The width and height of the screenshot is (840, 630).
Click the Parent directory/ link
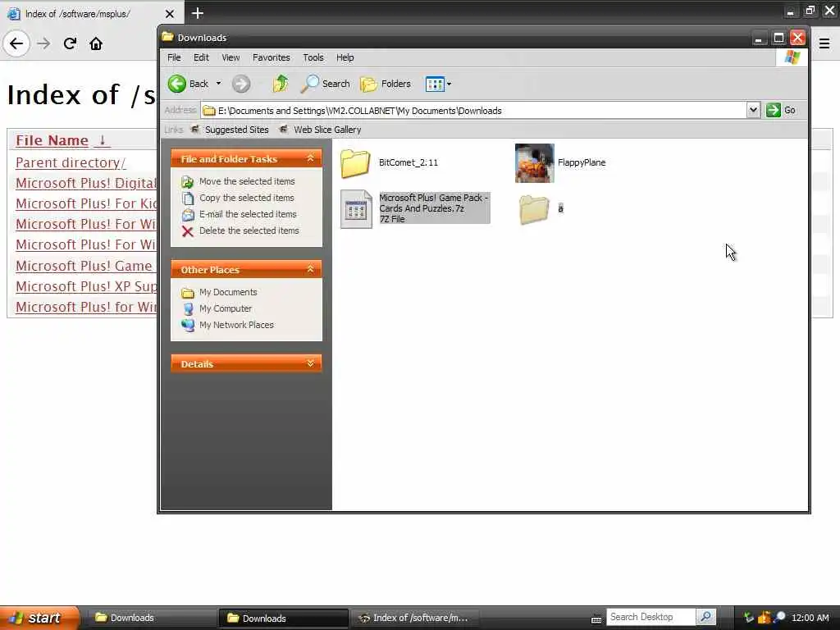point(71,162)
